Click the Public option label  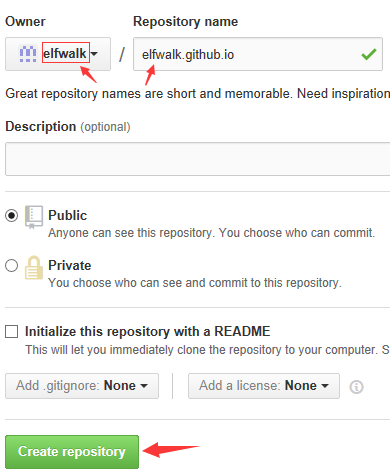click(67, 215)
